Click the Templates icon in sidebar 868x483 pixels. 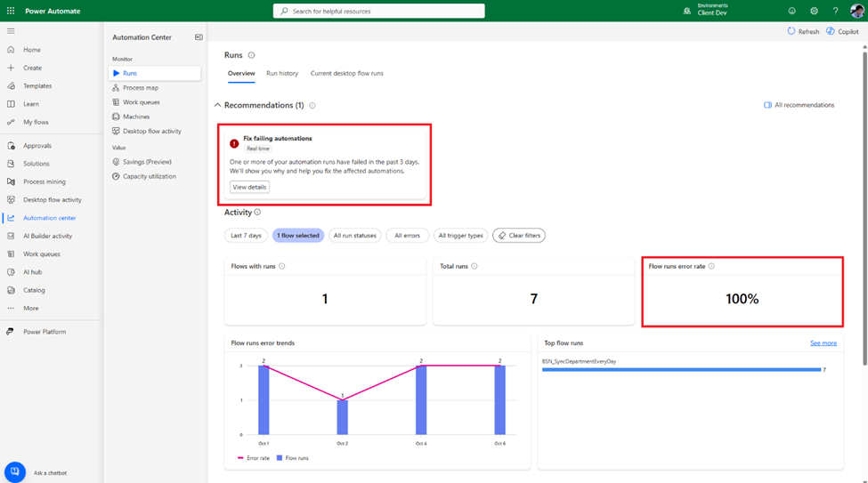(11, 85)
